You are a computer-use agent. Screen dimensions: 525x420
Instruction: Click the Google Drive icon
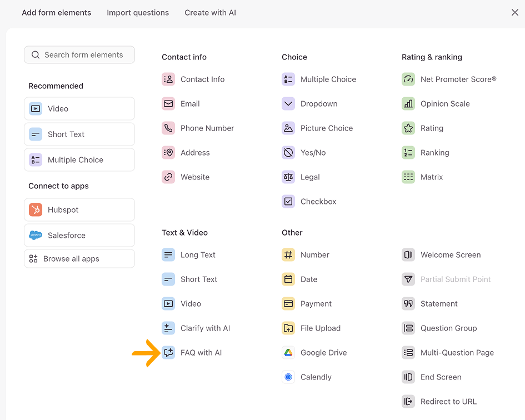coord(288,352)
